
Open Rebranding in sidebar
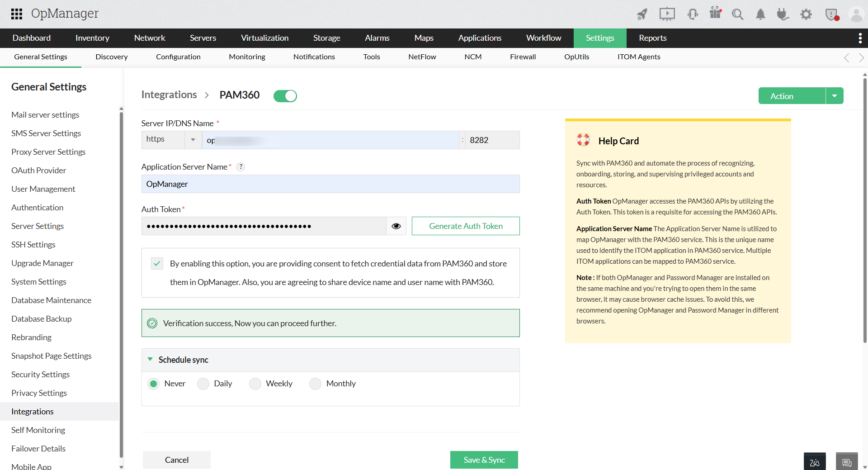pyautogui.click(x=31, y=337)
